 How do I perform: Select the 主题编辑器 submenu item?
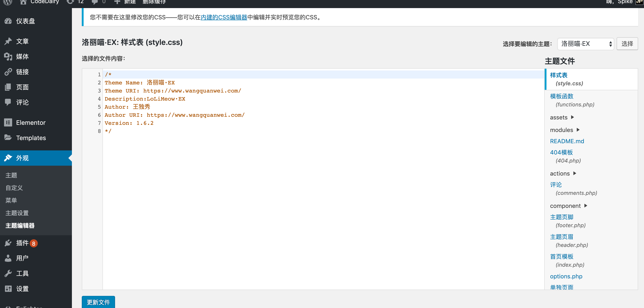[20, 226]
